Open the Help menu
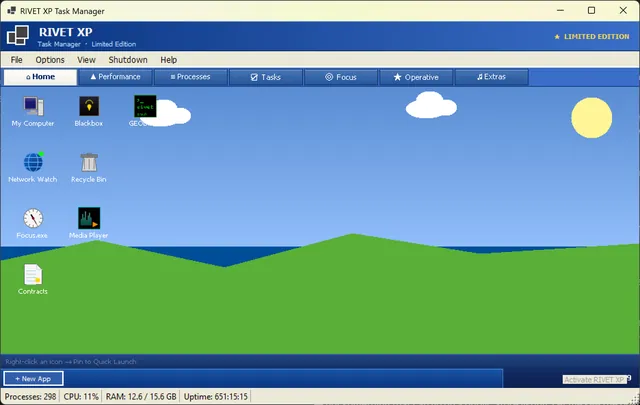 169,60
